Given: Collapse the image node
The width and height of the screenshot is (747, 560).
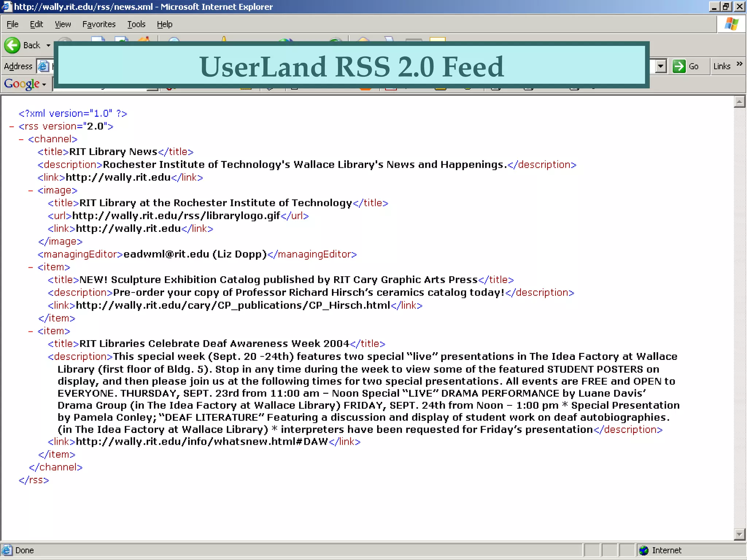Looking at the screenshot, I should point(31,190).
